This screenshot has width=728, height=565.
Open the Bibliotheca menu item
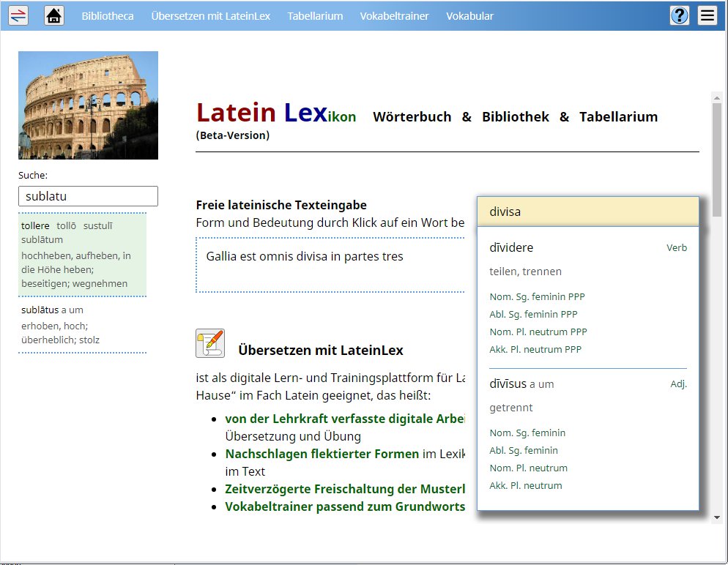[108, 16]
